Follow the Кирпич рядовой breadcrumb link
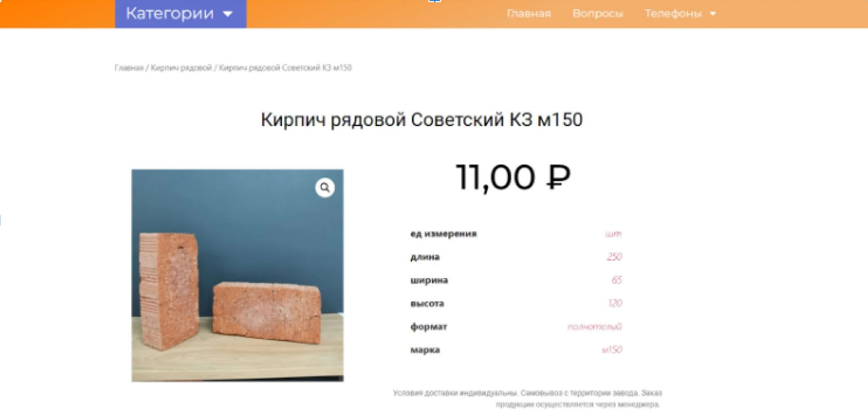Viewport: 868px width, 412px height. (181, 68)
